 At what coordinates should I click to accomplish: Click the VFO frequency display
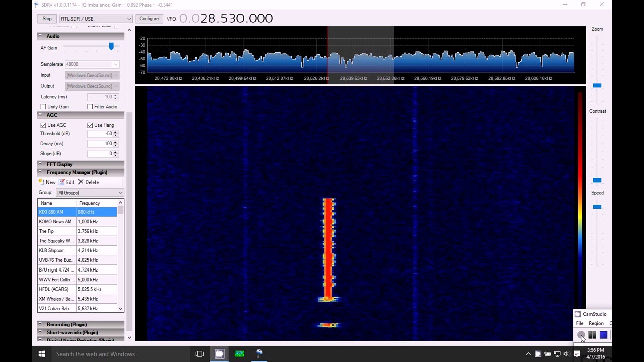pyautogui.click(x=226, y=18)
